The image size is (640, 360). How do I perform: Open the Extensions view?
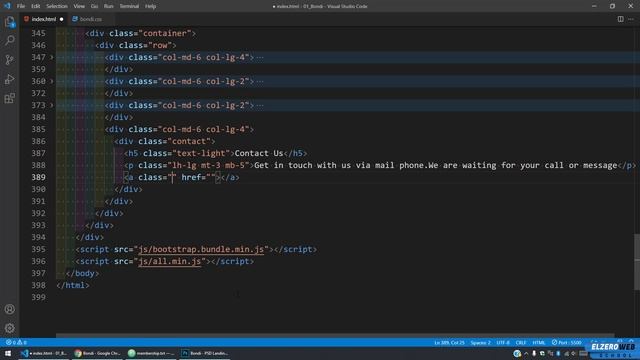click(9, 98)
